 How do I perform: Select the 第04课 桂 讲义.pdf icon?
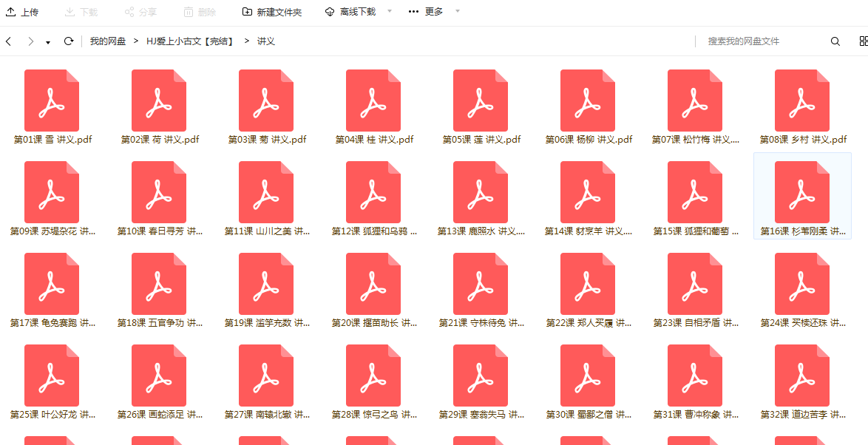[x=373, y=101]
